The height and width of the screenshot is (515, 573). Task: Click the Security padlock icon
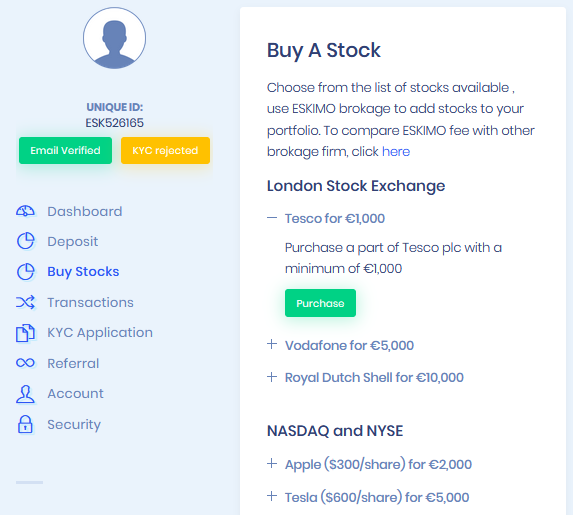click(25, 424)
